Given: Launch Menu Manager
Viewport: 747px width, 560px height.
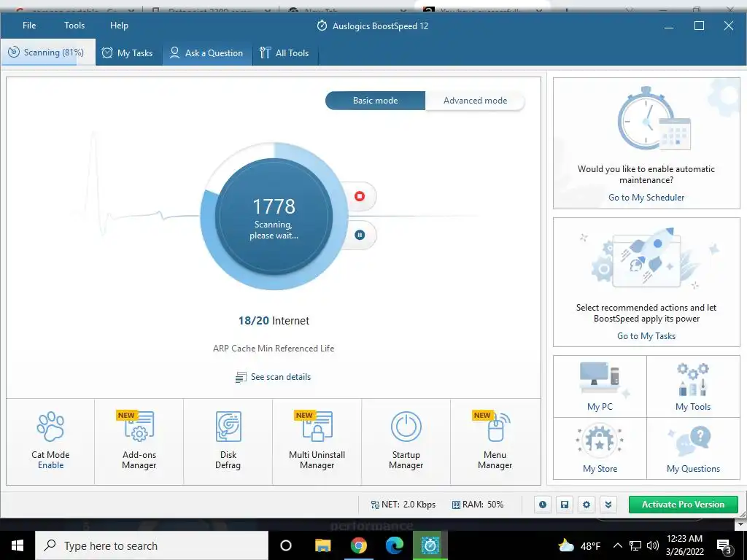Looking at the screenshot, I should [x=495, y=441].
